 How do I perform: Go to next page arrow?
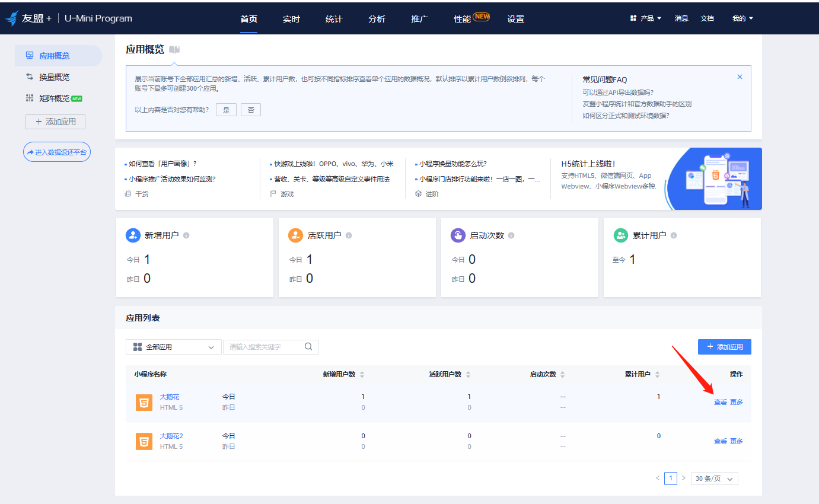coord(683,478)
